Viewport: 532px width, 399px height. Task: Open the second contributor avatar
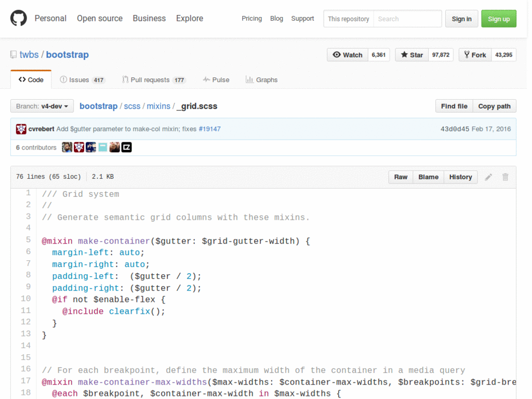(x=79, y=147)
